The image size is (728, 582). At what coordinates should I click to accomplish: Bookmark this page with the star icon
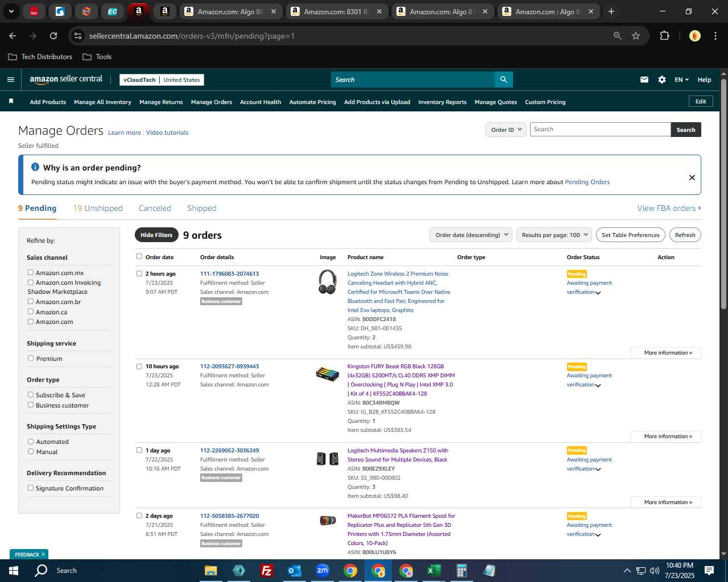click(x=636, y=36)
